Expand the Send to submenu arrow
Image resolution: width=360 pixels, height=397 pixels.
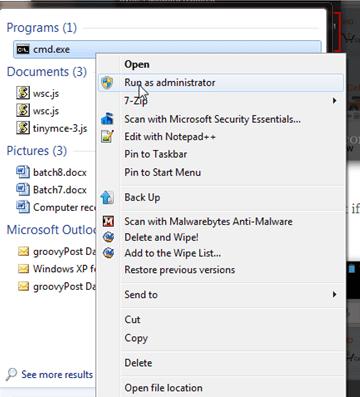[x=334, y=294]
